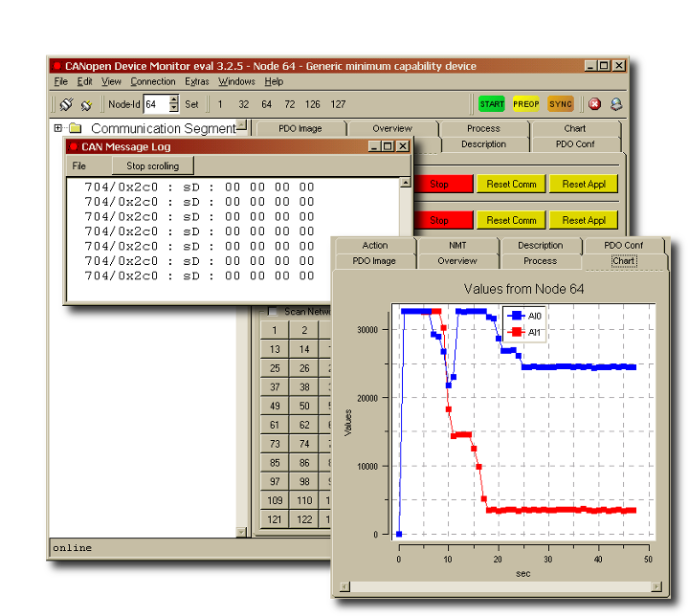
Task: Switch to PDO Conf tab in main window
Action: 575,144
